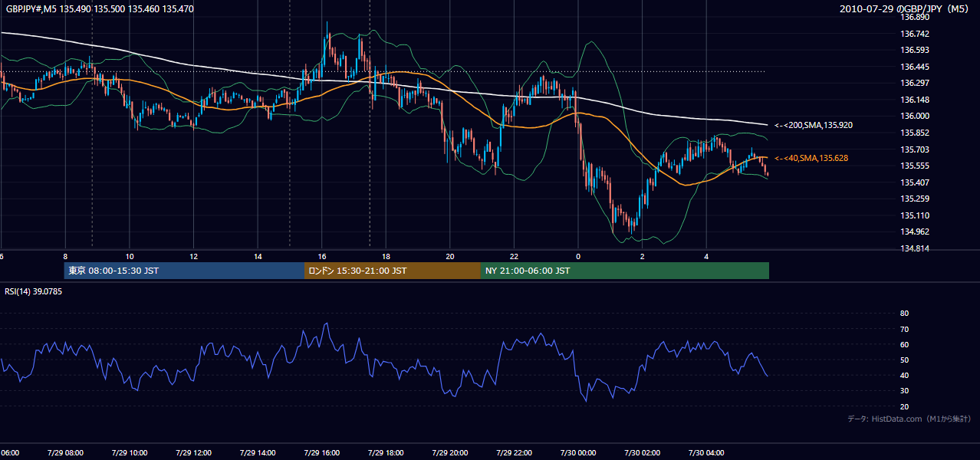Click the 135.407 price axis label

pos(915,182)
